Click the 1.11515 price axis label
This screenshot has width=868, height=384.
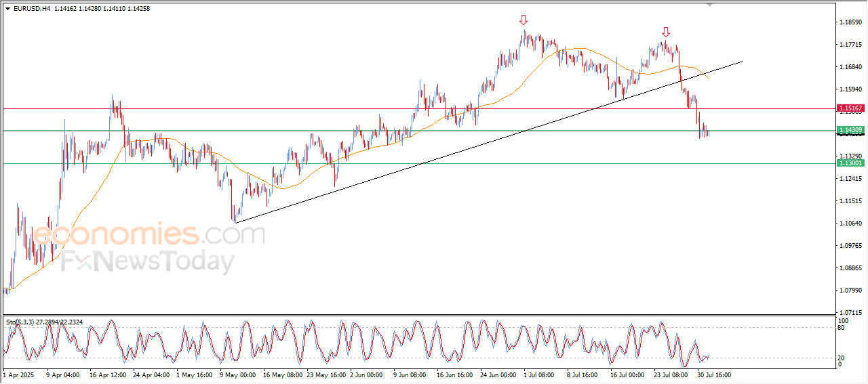click(x=850, y=201)
